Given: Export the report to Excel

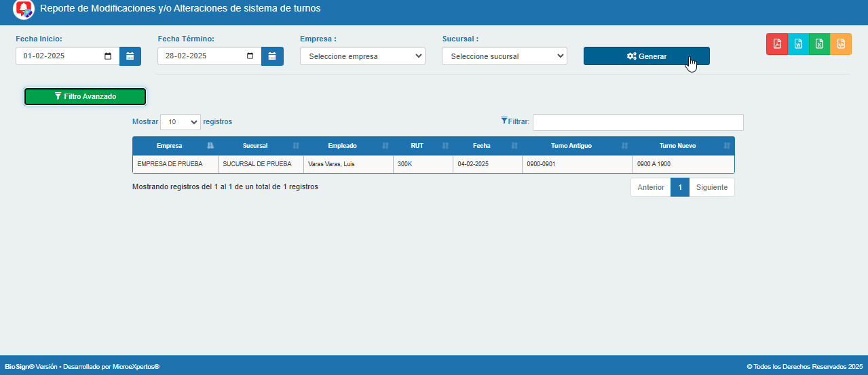Looking at the screenshot, I should click(819, 44).
